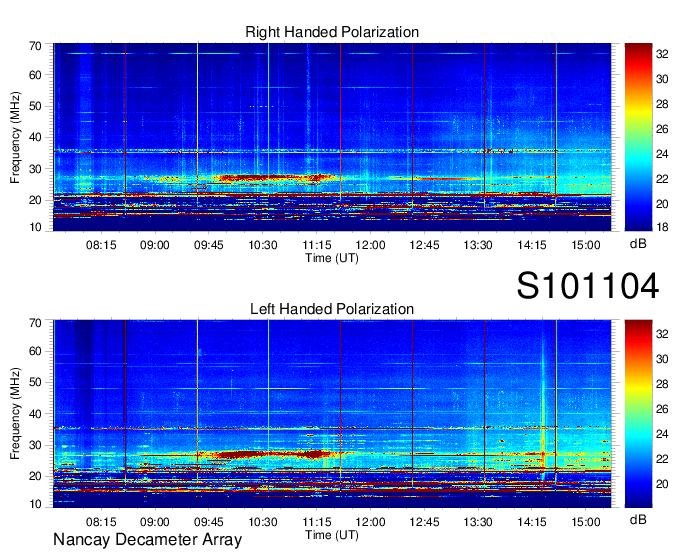The width and height of the screenshot is (680, 552).
Task: Click the 12:45 tick label on the top plot
Action: click(424, 245)
